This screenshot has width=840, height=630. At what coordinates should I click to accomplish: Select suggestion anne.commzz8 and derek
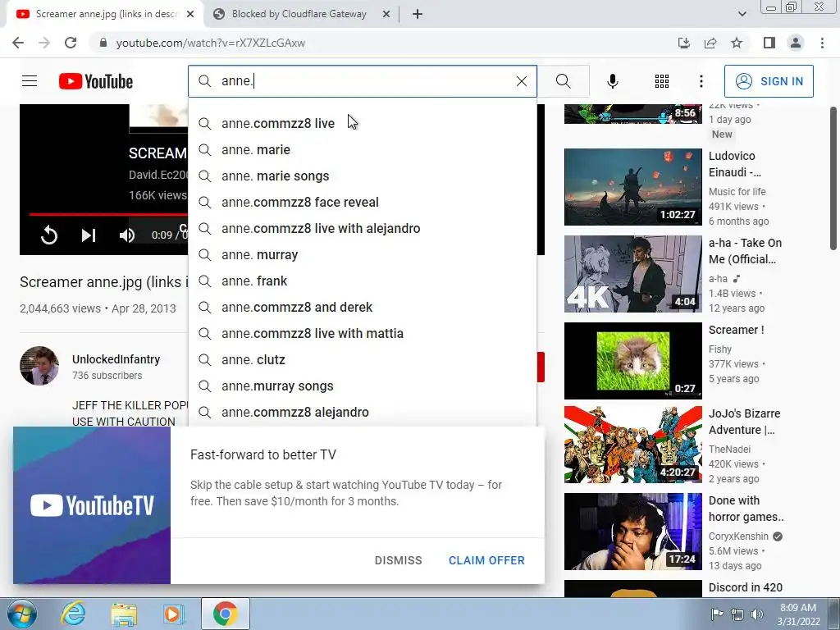[x=362, y=307]
